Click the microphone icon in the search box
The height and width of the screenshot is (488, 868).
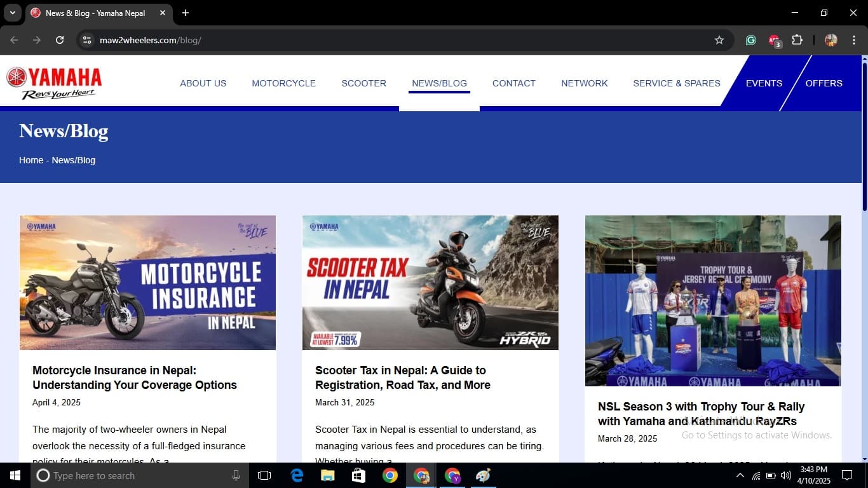point(236,475)
